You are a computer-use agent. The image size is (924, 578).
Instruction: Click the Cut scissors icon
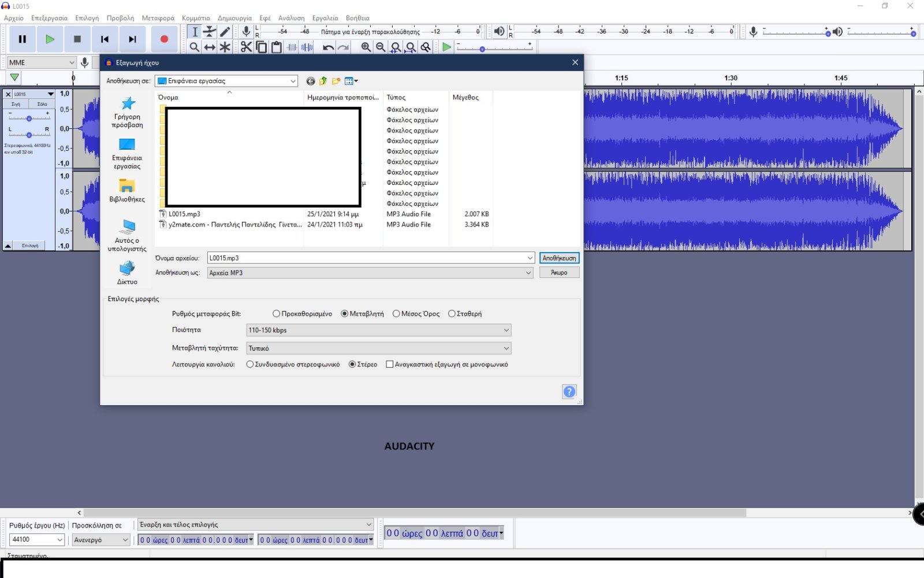click(247, 47)
